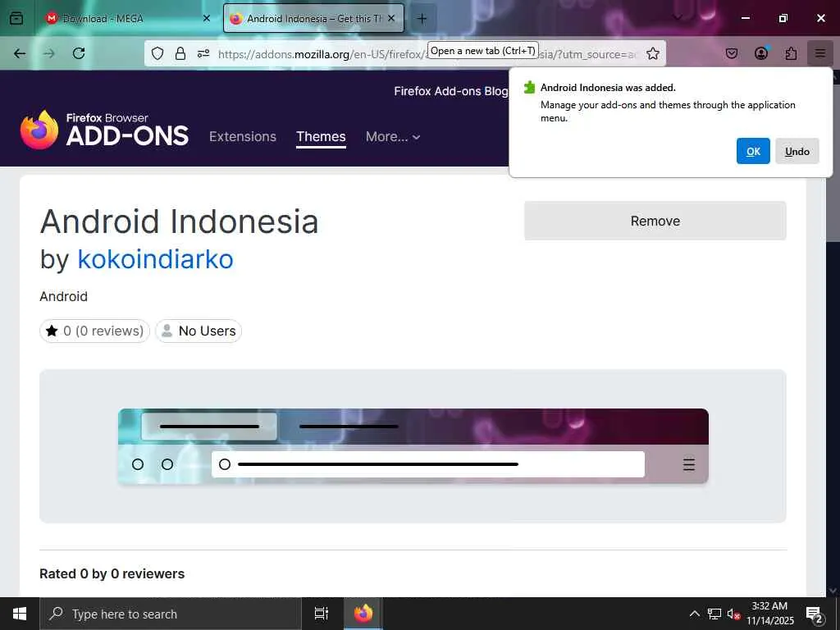Click the Firefox taskbar icon

363,614
